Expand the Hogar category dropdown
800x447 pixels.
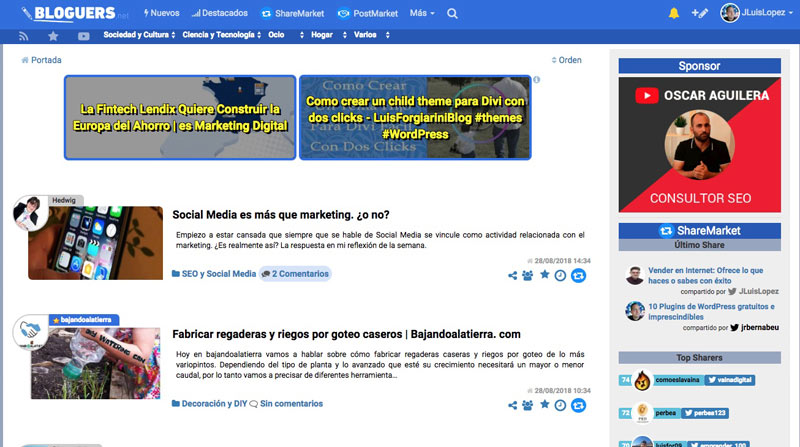pyautogui.click(x=329, y=35)
